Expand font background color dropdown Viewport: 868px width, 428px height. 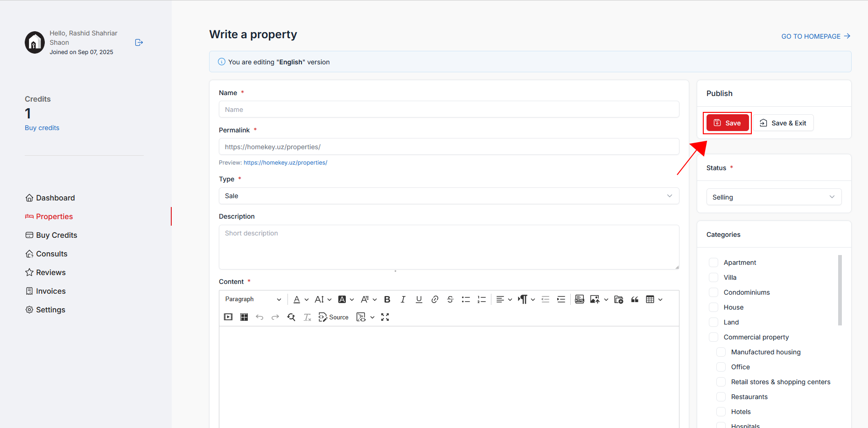point(352,299)
